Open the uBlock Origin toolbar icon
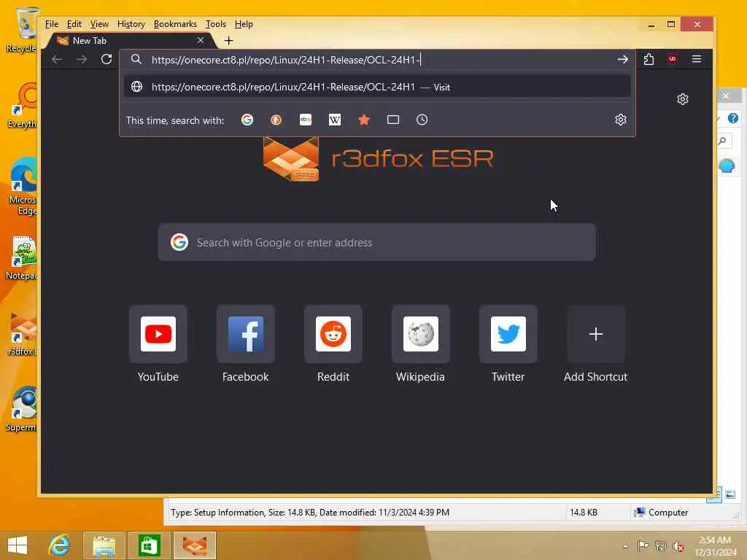Image resolution: width=747 pixels, height=560 pixels. point(672,59)
